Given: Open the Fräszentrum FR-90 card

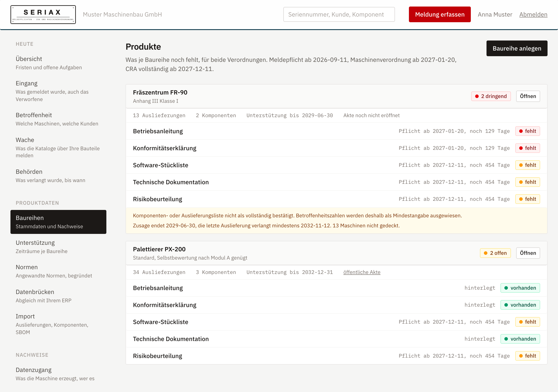Looking at the screenshot, I should click(x=528, y=96).
